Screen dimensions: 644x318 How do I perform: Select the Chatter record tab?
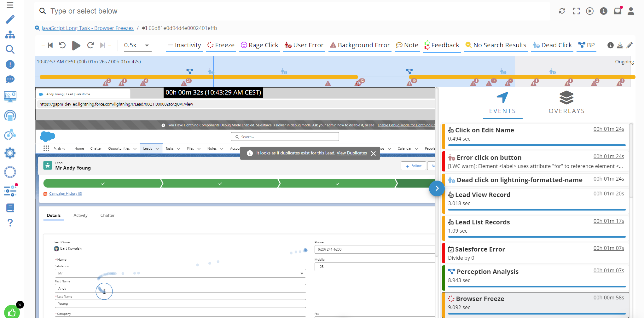click(107, 215)
